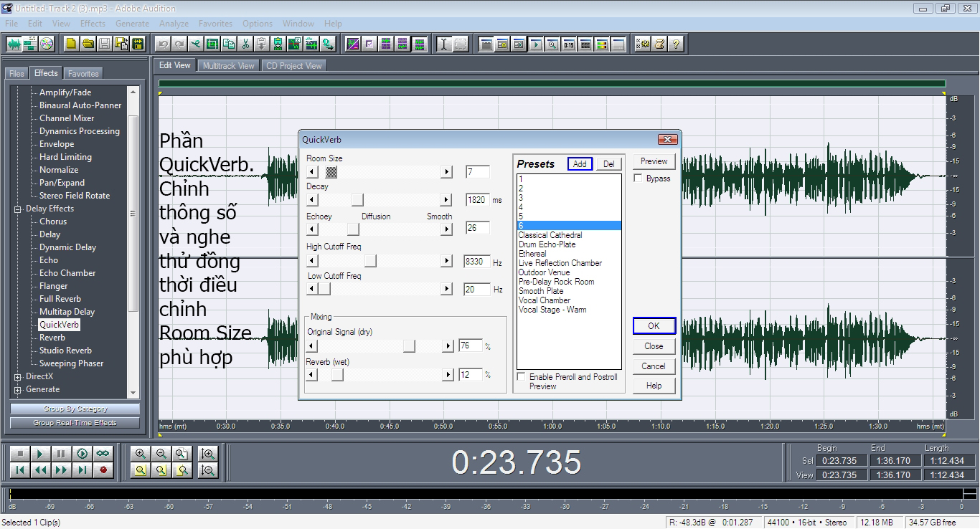The image size is (980, 529).
Task: Expand the DirectX effects group
Action: point(16,376)
